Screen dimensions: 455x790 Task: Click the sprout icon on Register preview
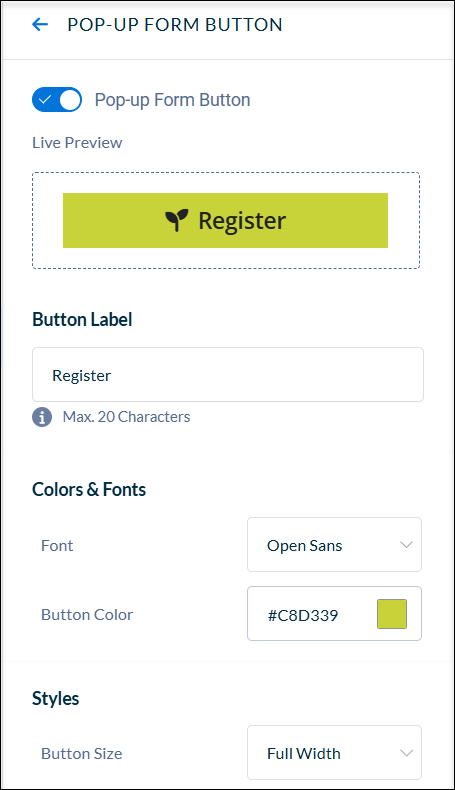click(x=177, y=220)
